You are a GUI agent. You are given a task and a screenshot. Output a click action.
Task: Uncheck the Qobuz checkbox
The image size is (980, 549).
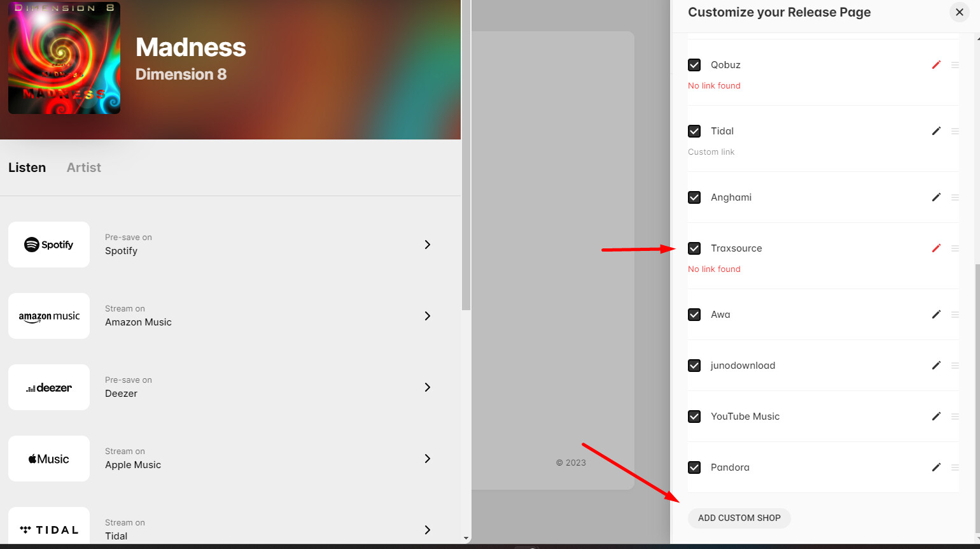[694, 65]
